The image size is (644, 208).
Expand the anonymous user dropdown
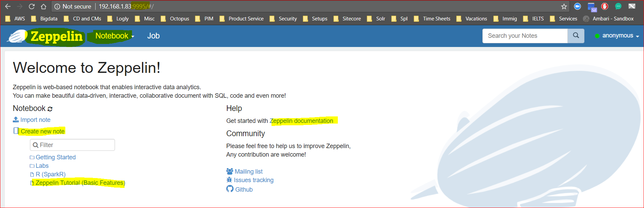(x=617, y=36)
